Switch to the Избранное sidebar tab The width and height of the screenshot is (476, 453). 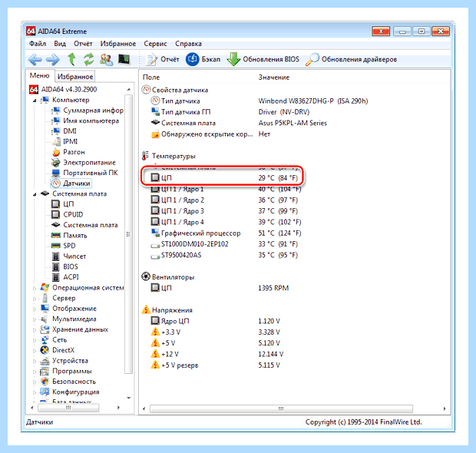click(x=75, y=77)
